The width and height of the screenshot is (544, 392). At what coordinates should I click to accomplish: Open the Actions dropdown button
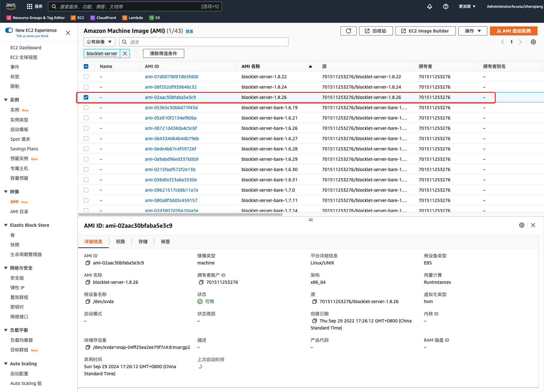(x=472, y=31)
